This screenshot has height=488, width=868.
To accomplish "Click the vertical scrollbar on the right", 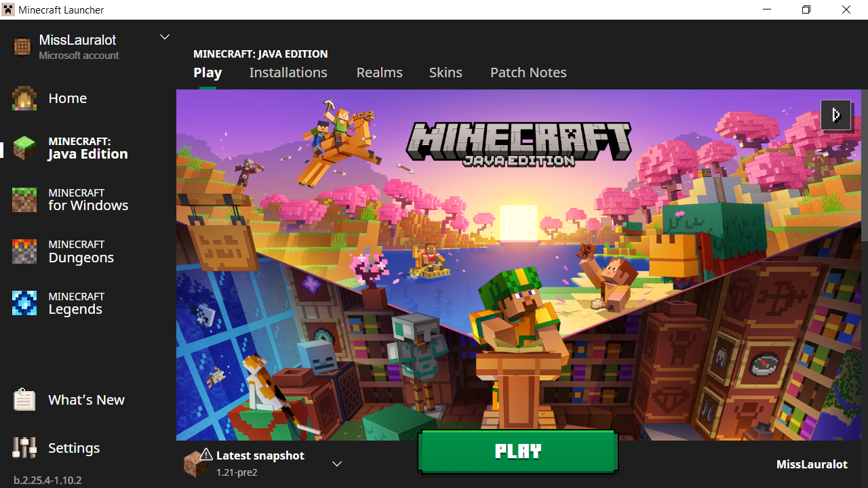I will (865, 166).
